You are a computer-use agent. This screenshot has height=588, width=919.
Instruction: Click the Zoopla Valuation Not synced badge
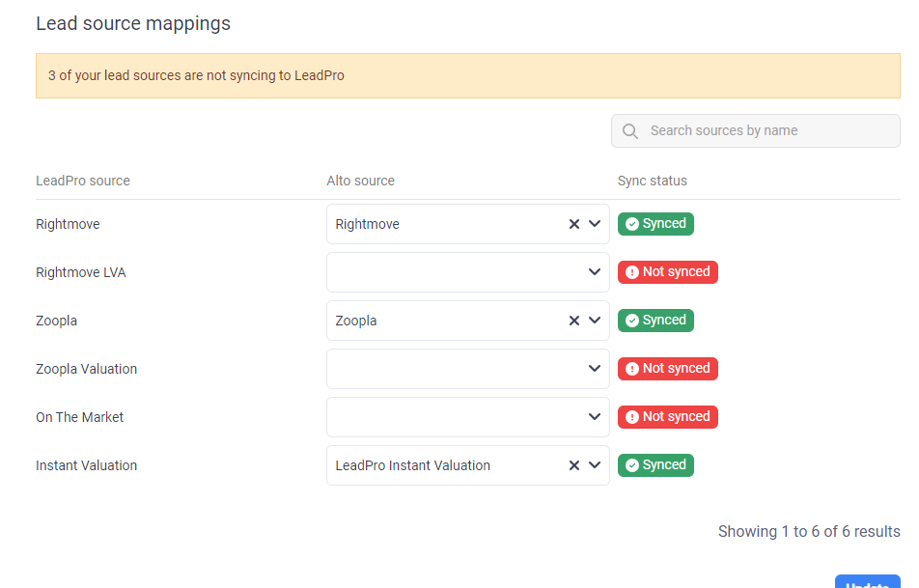coord(667,369)
